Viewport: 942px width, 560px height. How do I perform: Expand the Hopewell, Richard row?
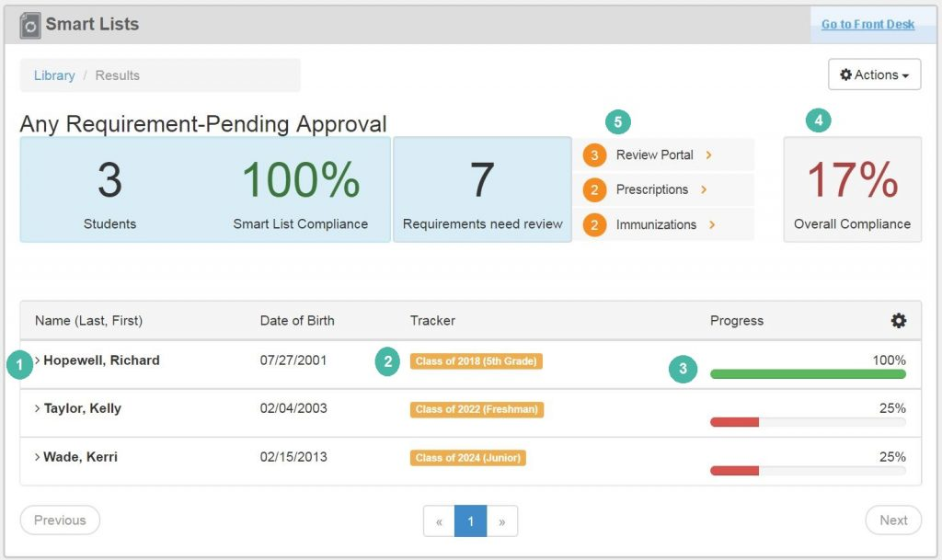38,360
